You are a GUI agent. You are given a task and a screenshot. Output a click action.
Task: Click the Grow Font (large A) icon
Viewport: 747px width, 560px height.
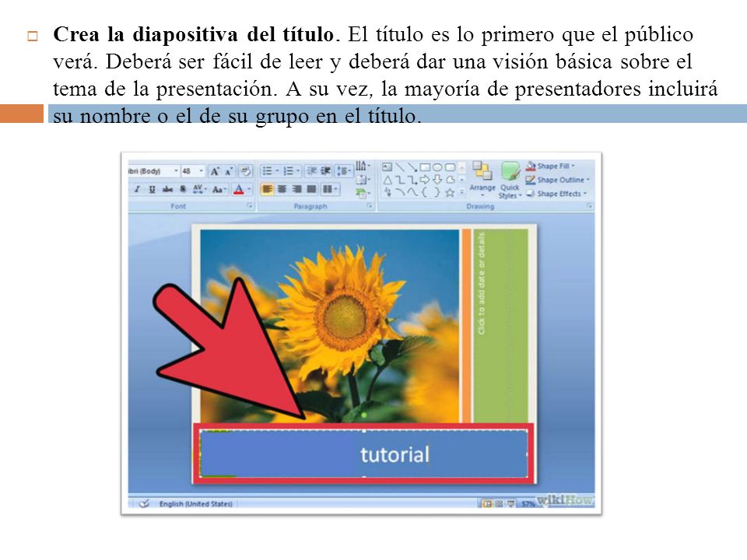[215, 171]
